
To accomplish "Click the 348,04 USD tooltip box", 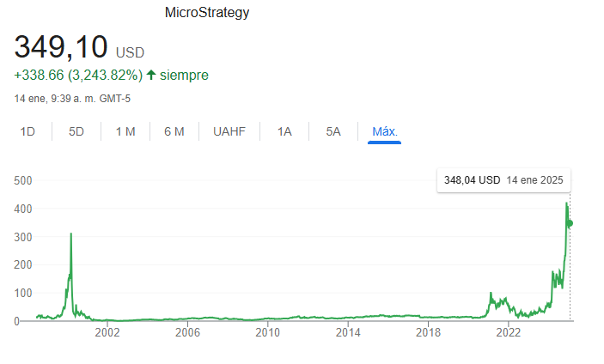I will 503,180.
